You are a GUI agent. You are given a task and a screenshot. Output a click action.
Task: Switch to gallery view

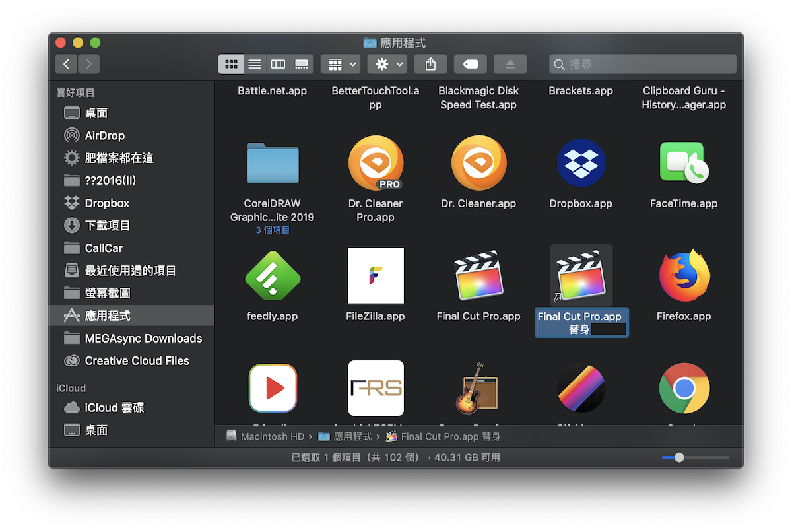tap(302, 64)
